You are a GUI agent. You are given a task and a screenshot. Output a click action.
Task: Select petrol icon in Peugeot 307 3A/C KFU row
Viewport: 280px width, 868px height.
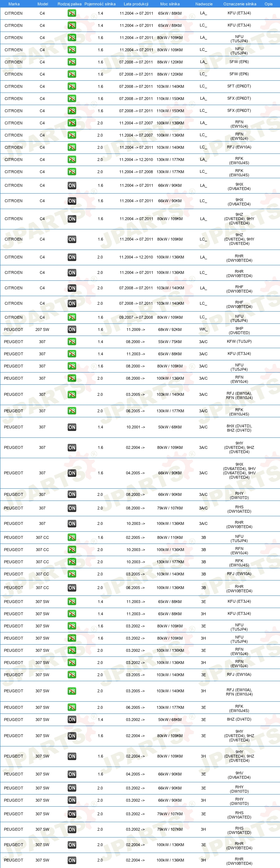tap(72, 354)
